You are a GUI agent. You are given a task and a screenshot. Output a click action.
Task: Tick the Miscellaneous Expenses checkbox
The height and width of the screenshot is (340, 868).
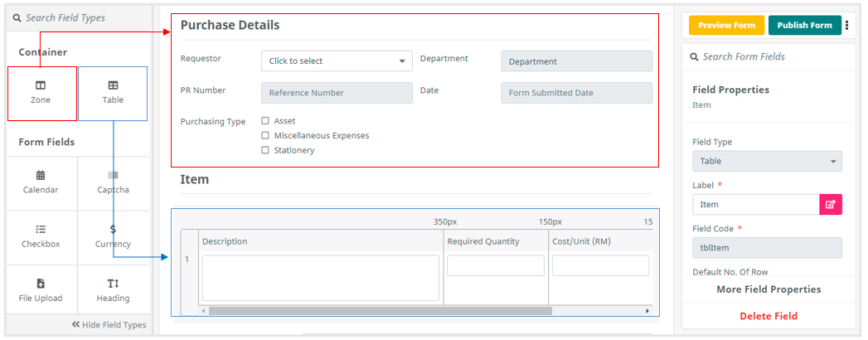coord(265,135)
